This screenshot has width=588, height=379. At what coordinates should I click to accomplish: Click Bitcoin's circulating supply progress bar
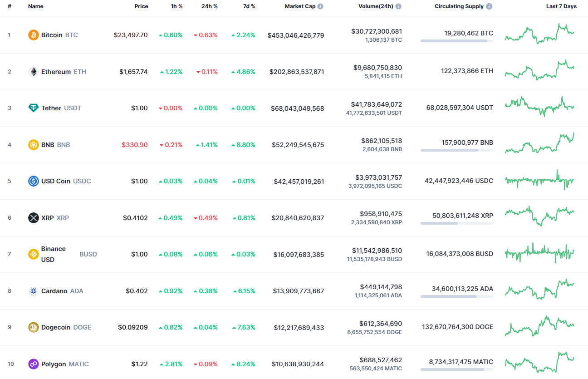point(456,41)
